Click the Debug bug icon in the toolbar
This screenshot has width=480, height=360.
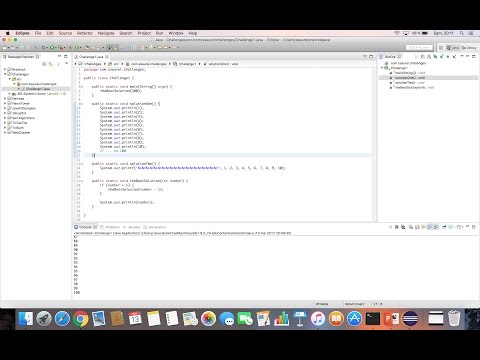point(43,48)
